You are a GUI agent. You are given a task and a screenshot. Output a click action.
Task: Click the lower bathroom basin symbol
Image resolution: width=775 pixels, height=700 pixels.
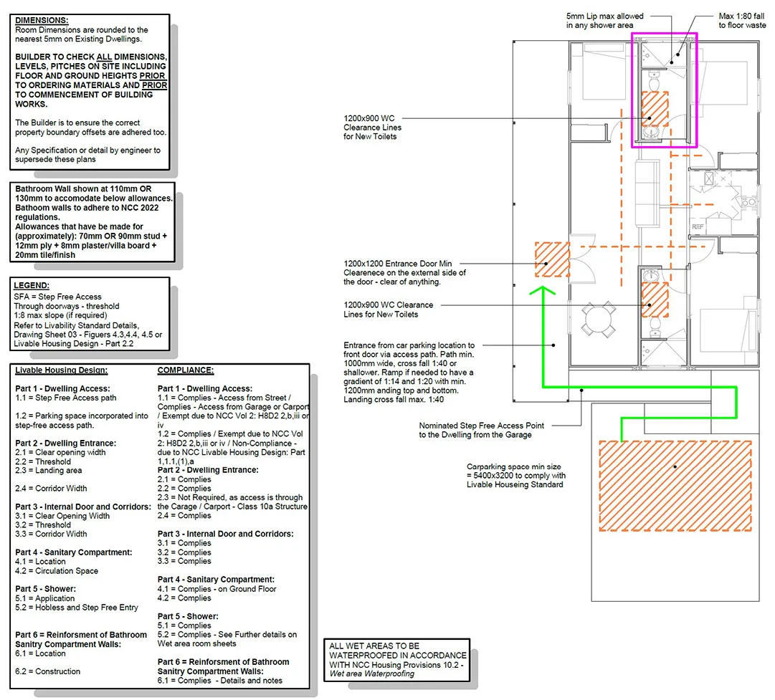click(x=652, y=276)
